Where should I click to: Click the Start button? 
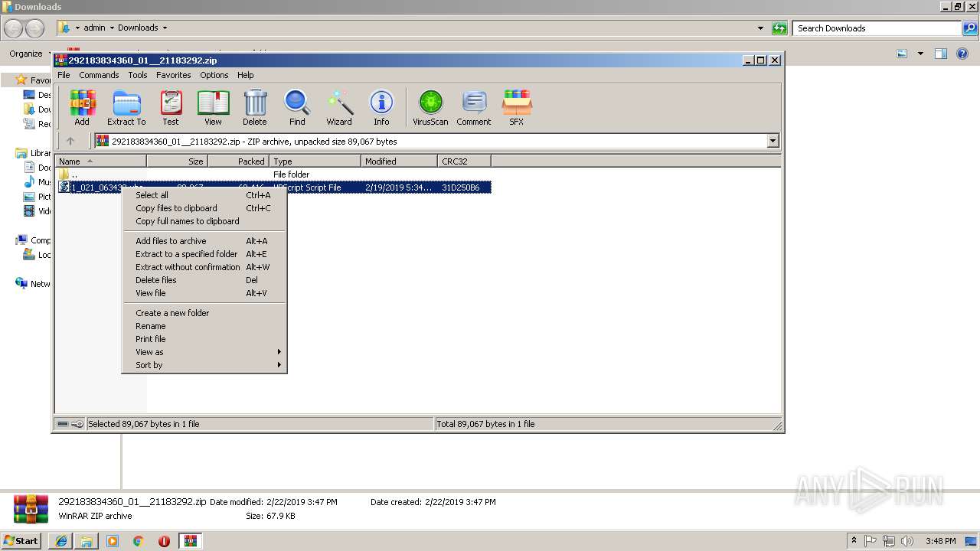point(21,541)
